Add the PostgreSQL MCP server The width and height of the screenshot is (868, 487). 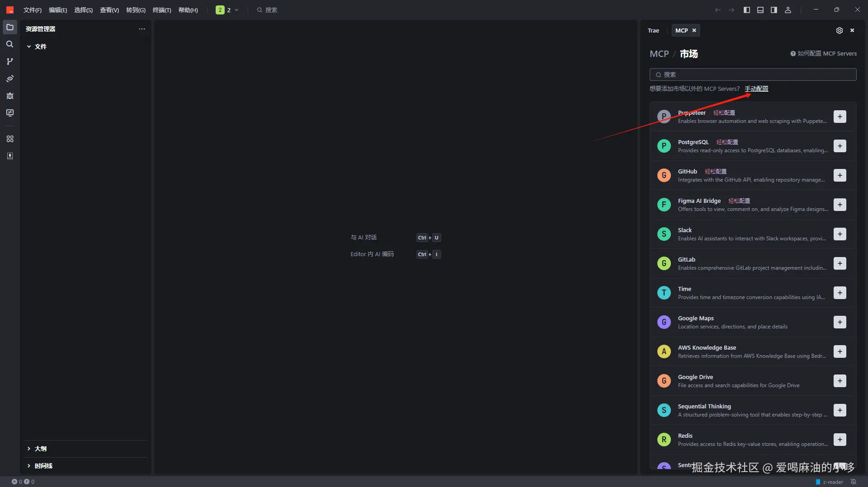[840, 146]
